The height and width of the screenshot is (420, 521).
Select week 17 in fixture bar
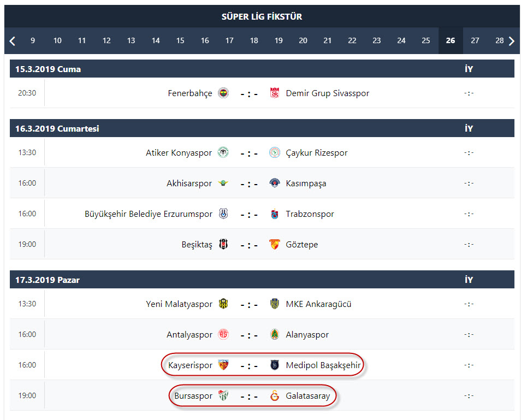click(x=229, y=40)
